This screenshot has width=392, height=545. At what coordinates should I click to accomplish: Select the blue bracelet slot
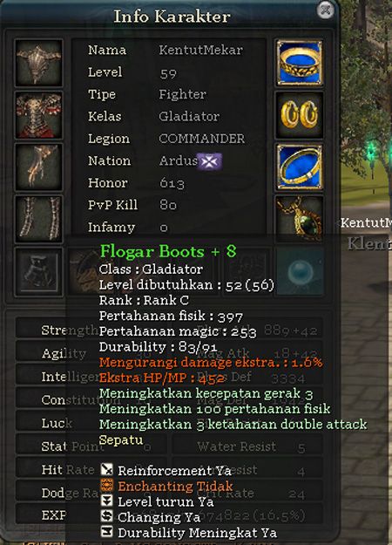[x=300, y=167]
